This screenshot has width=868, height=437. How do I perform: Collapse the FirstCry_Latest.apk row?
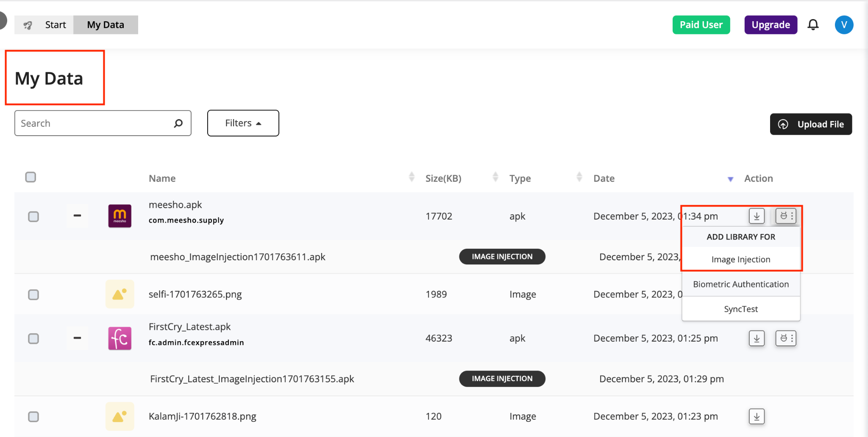point(77,338)
